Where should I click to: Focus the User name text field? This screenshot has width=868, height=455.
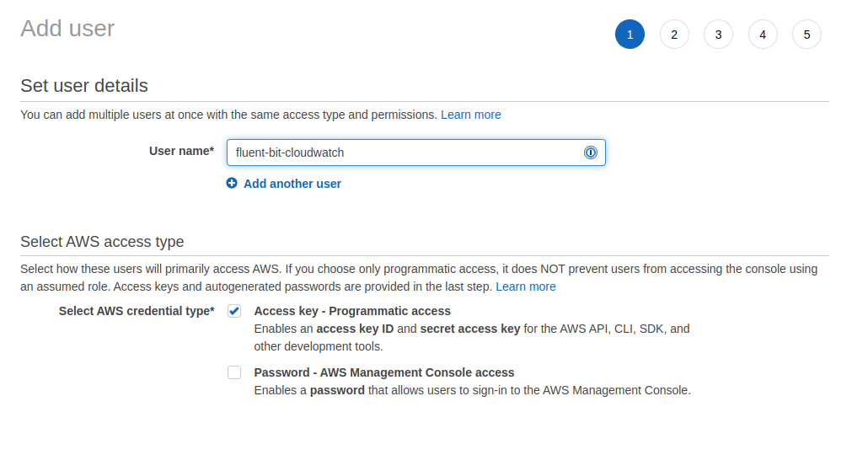click(415, 153)
